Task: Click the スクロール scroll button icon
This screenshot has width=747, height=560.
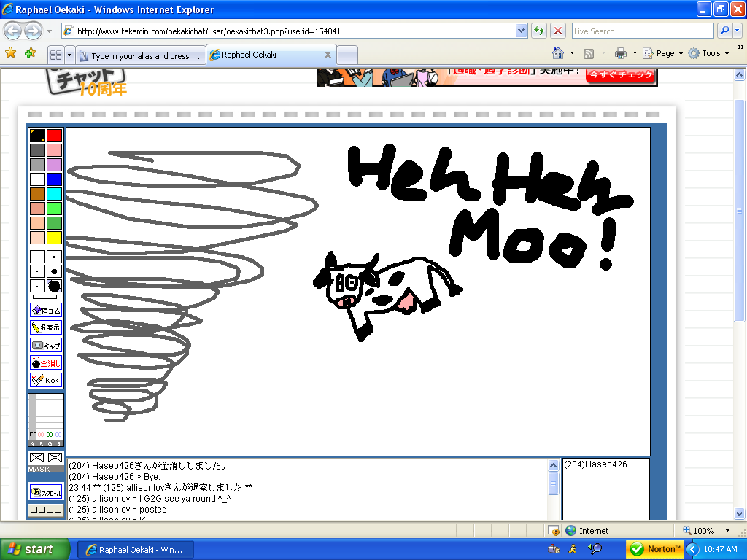Action: coord(45,492)
